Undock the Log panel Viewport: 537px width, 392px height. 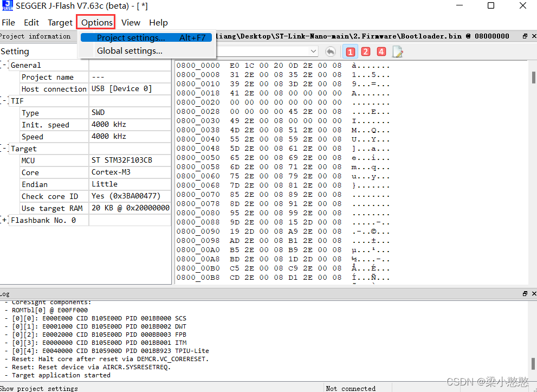point(525,294)
